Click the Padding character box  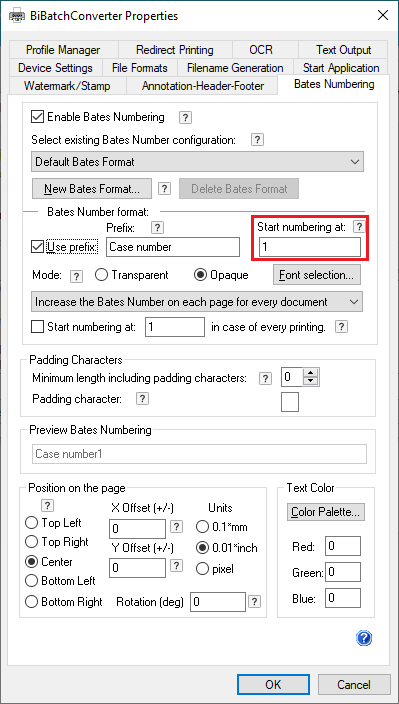click(290, 402)
